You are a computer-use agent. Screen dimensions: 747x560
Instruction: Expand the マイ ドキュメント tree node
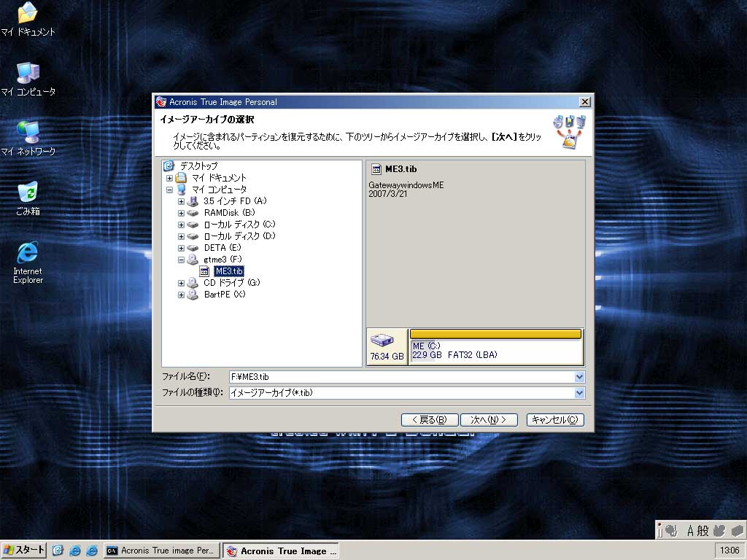click(x=169, y=178)
